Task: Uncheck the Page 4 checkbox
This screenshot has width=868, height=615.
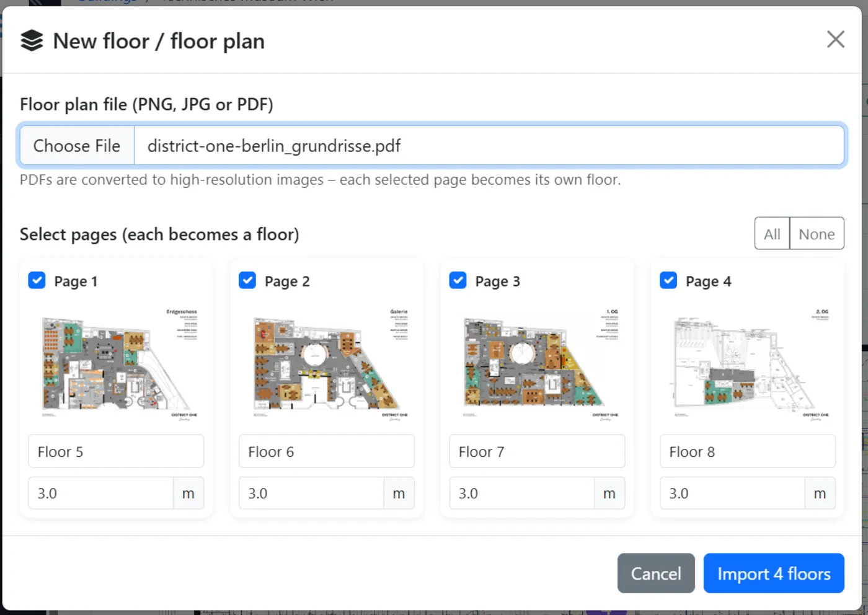Action: 668,280
